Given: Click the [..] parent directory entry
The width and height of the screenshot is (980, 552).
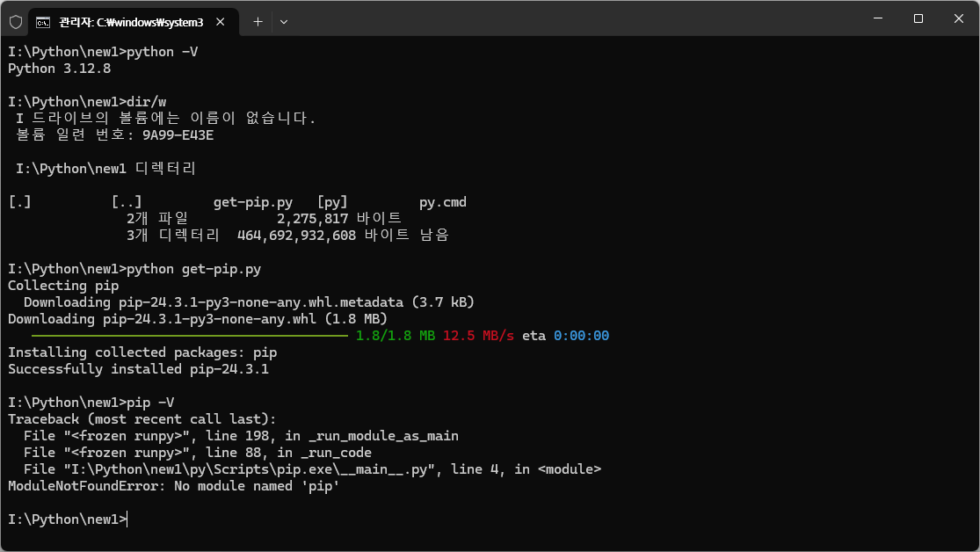Looking at the screenshot, I should coord(127,202).
